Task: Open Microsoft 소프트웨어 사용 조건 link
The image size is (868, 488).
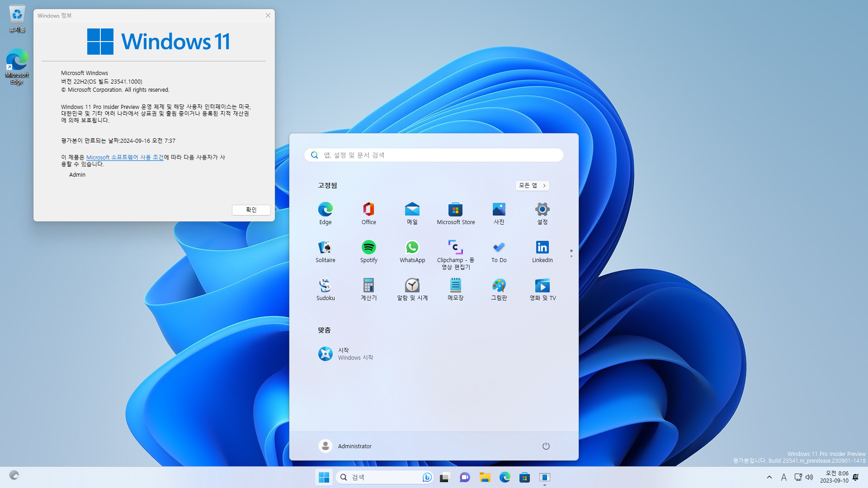Action: pyautogui.click(x=125, y=157)
